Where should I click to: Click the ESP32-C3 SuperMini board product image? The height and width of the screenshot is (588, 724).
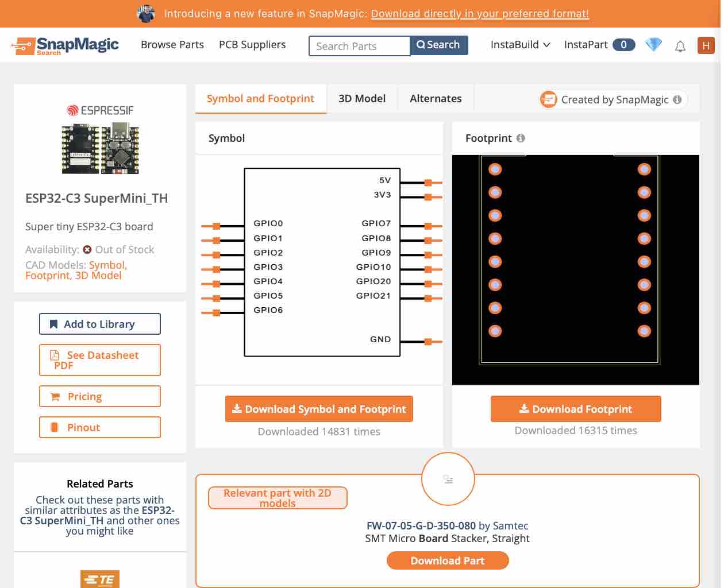click(100, 148)
